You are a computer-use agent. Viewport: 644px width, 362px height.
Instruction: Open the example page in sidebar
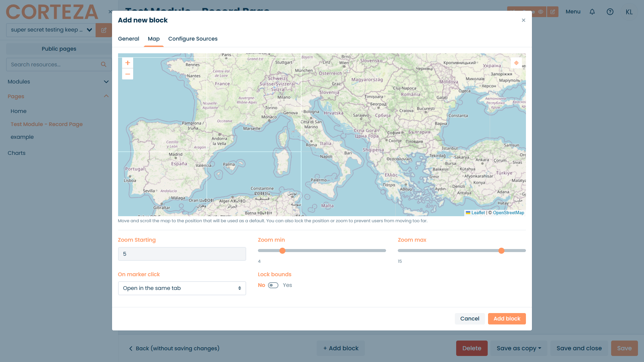point(22,137)
